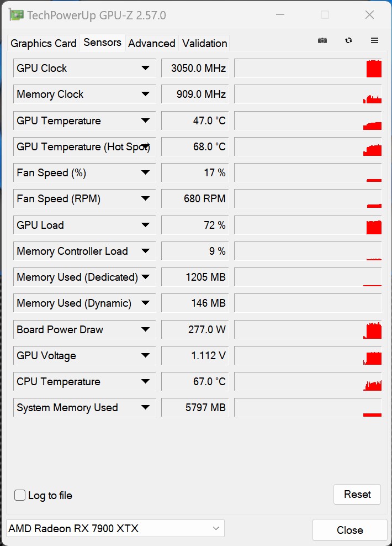Open the Fan Speed (RPM) dropdown
The width and height of the screenshot is (392, 546).
tap(146, 198)
